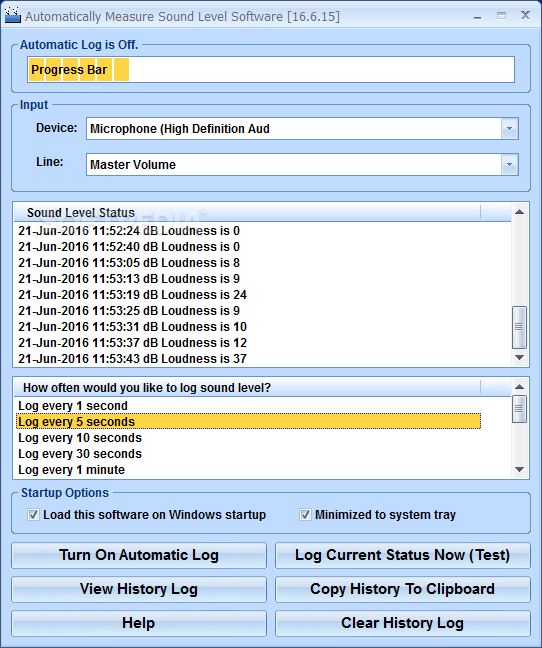Open View History Log

pyautogui.click(x=139, y=589)
